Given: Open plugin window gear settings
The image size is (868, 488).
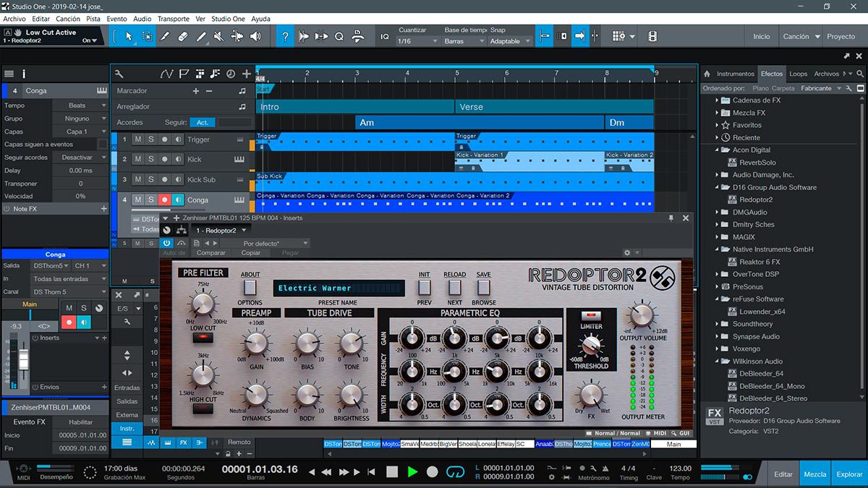Looking at the screenshot, I should 628,253.
